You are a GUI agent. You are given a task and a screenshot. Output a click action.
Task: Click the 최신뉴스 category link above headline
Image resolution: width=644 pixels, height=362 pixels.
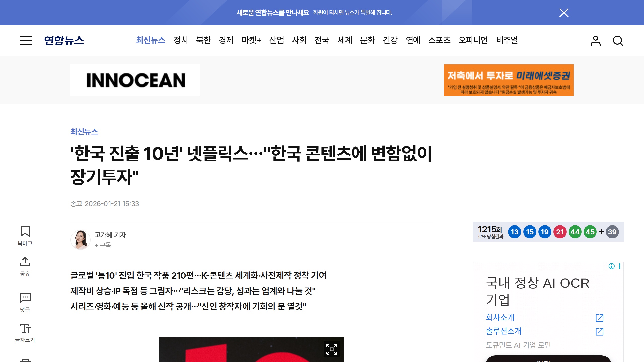click(x=84, y=132)
